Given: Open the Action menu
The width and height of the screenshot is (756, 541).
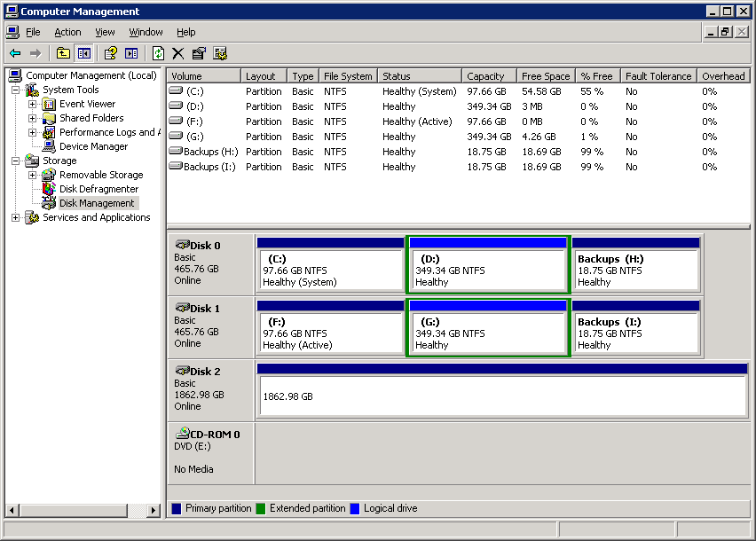Looking at the screenshot, I should (67, 32).
